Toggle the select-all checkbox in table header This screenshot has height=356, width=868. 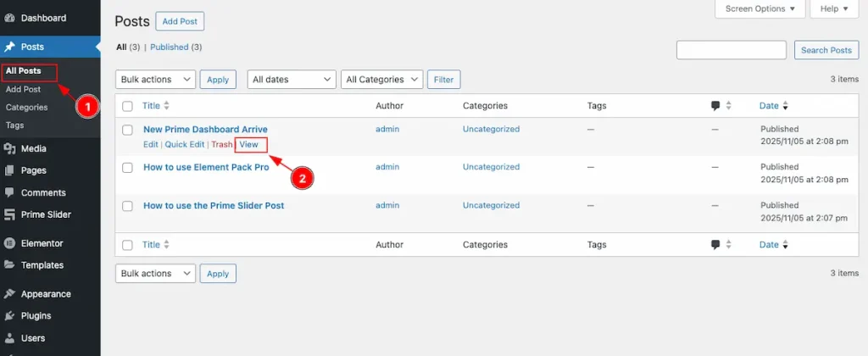pos(127,106)
